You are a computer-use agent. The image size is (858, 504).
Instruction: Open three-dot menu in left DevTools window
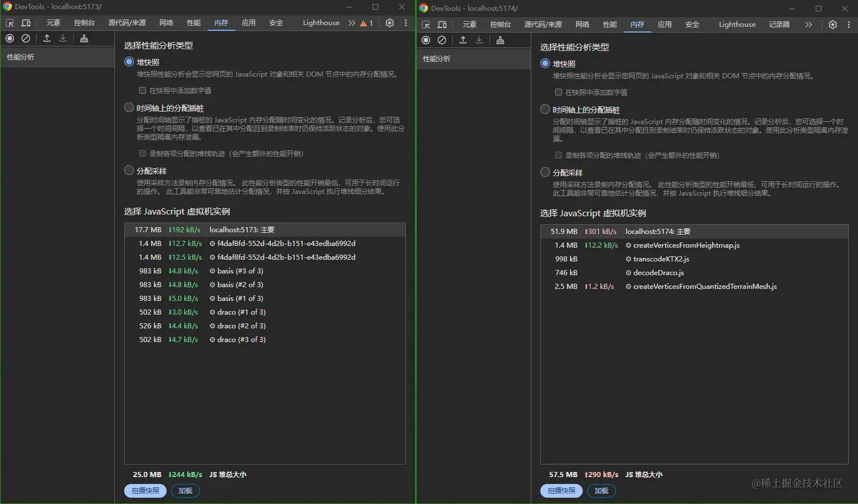pyautogui.click(x=406, y=23)
